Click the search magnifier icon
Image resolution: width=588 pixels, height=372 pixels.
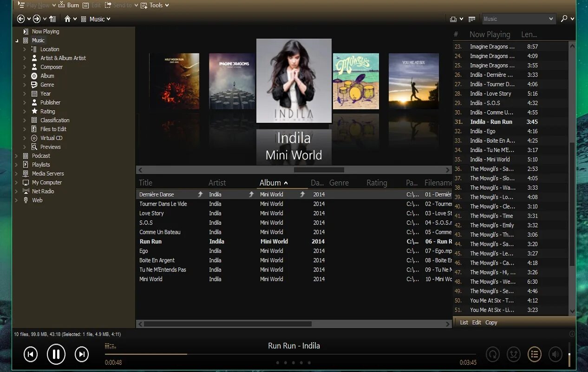(x=564, y=19)
